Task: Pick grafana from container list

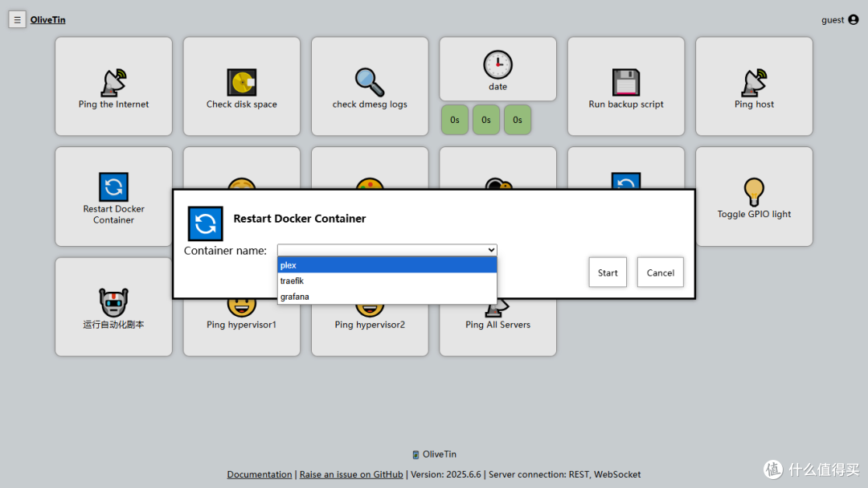Action: coord(387,297)
